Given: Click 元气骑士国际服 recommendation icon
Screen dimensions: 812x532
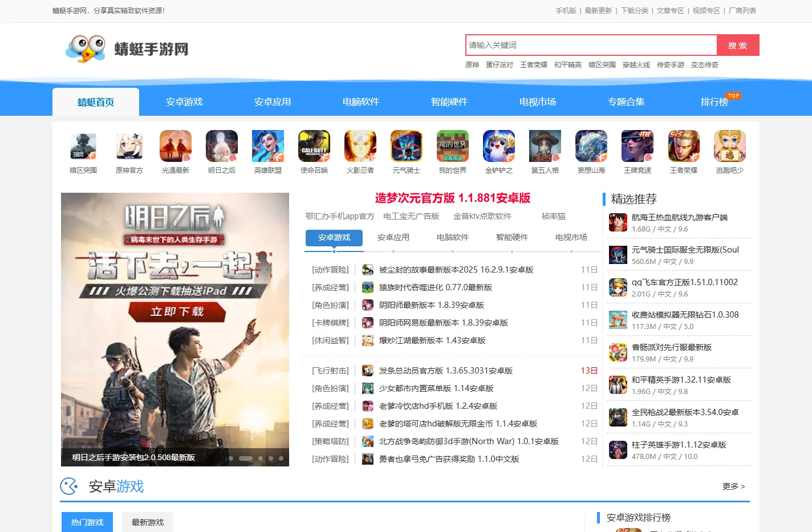Looking at the screenshot, I should pyautogui.click(x=618, y=255).
